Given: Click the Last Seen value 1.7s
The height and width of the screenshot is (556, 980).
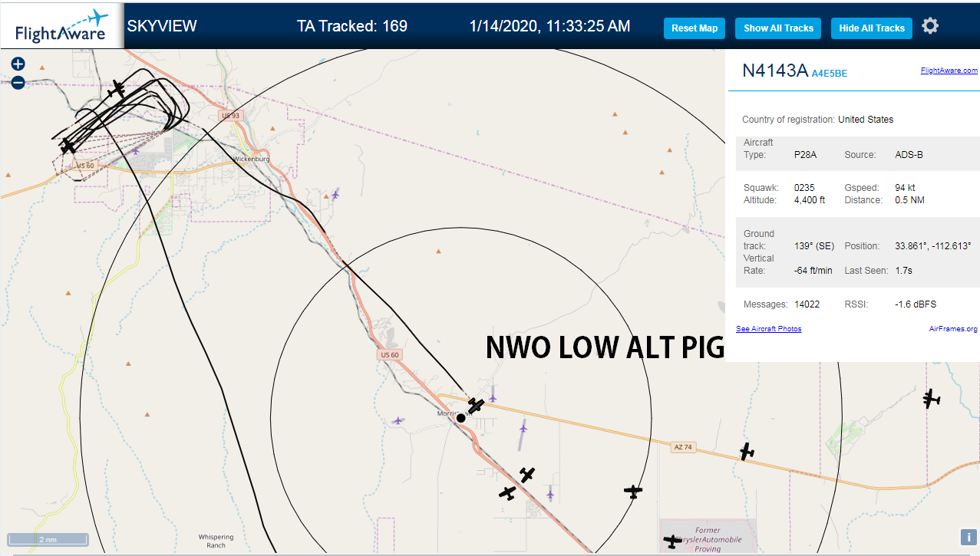Looking at the screenshot, I should pos(903,271).
